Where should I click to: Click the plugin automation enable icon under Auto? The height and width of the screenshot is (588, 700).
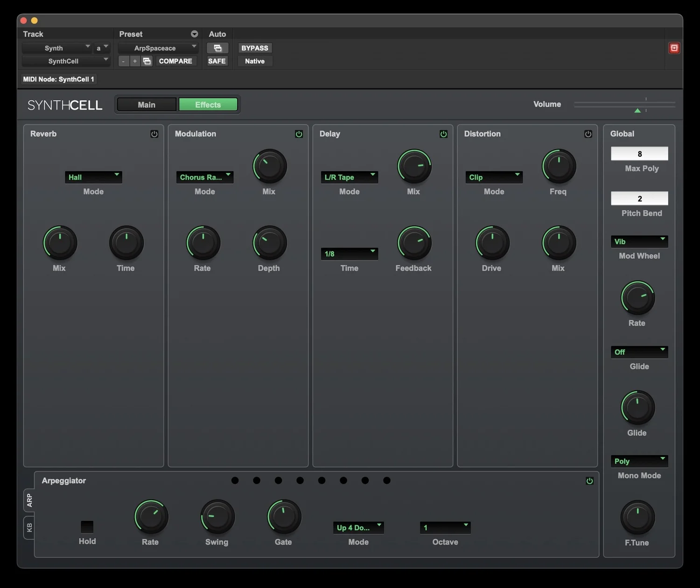tap(217, 48)
